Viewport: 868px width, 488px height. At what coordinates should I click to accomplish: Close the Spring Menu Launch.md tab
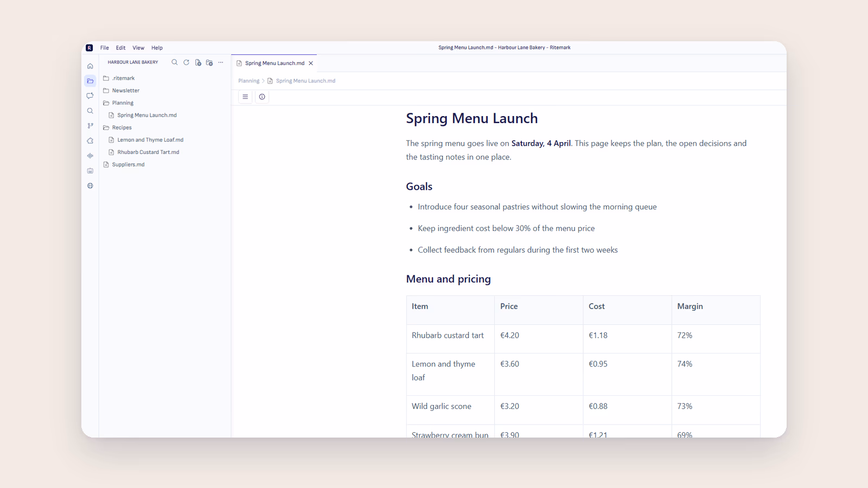(311, 63)
